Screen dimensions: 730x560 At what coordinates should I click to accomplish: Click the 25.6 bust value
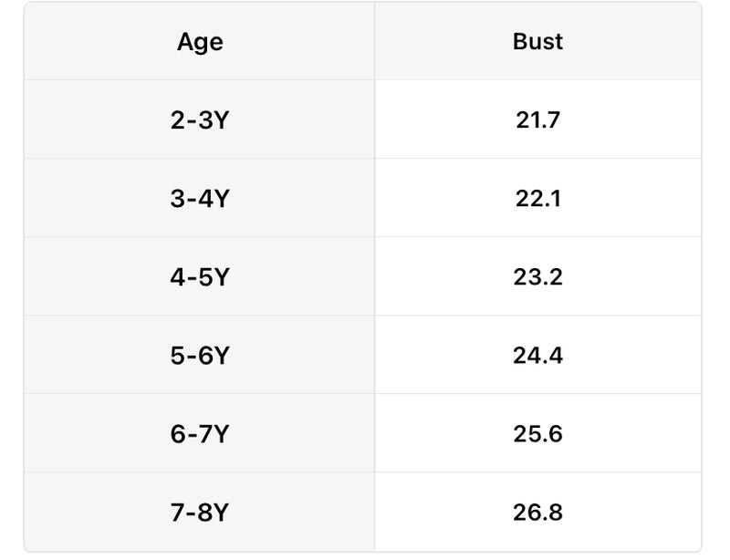[537, 434]
